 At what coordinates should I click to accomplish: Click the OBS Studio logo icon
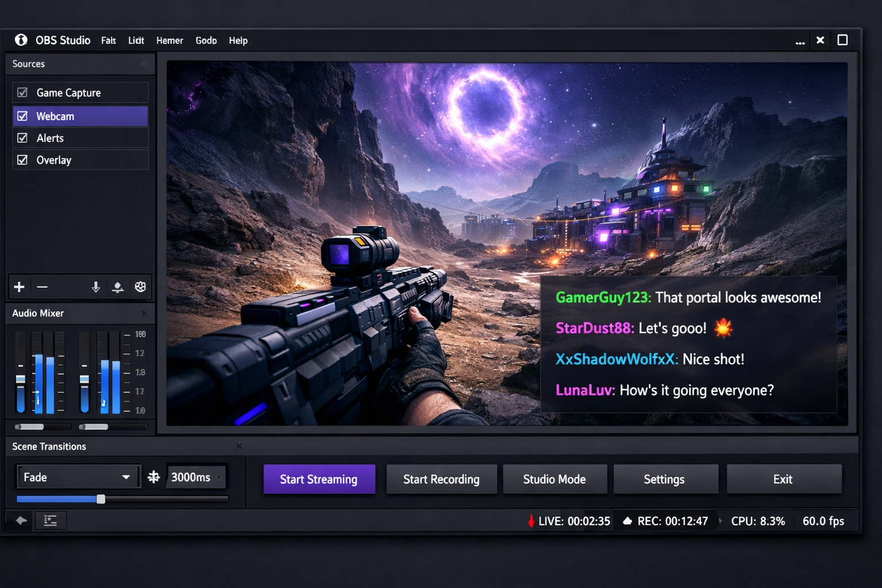[x=21, y=40]
